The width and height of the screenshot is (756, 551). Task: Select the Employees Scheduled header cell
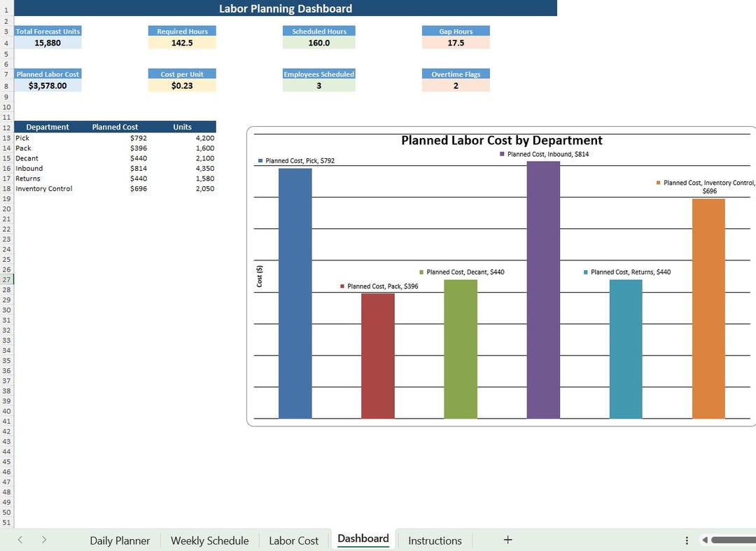319,74
